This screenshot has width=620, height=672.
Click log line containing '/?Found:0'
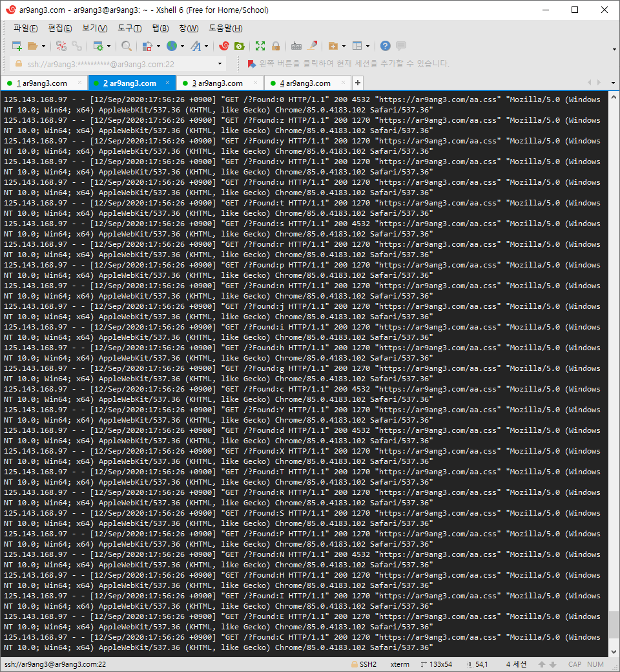302,105
